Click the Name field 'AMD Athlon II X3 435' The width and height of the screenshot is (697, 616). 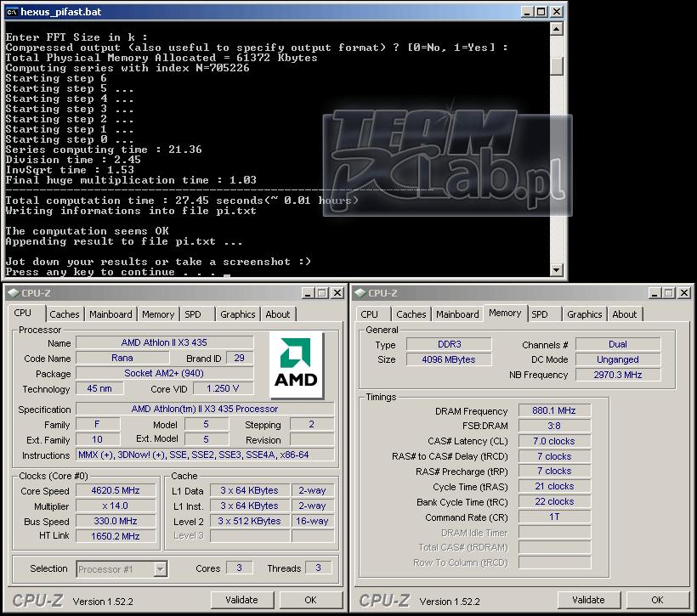coord(164,342)
